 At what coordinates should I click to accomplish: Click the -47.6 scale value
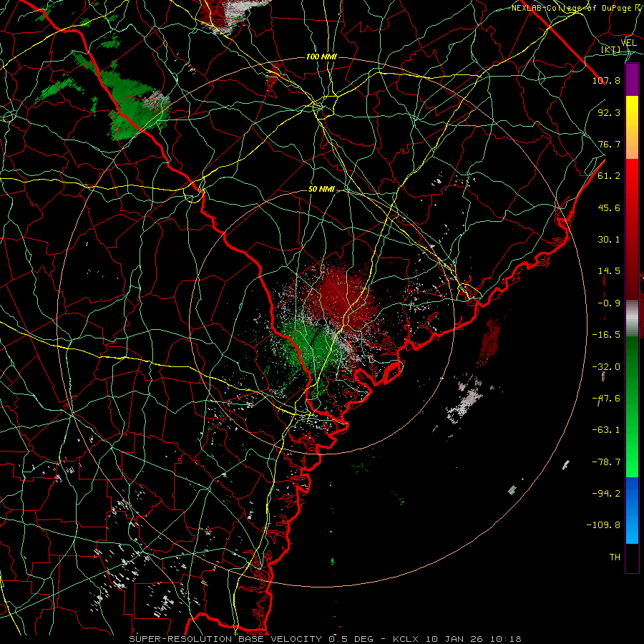(606, 399)
